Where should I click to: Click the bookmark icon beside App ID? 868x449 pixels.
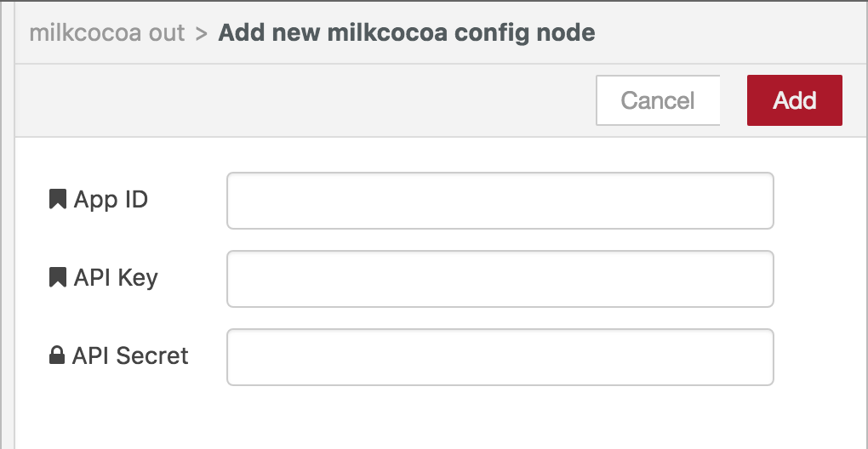(58, 200)
